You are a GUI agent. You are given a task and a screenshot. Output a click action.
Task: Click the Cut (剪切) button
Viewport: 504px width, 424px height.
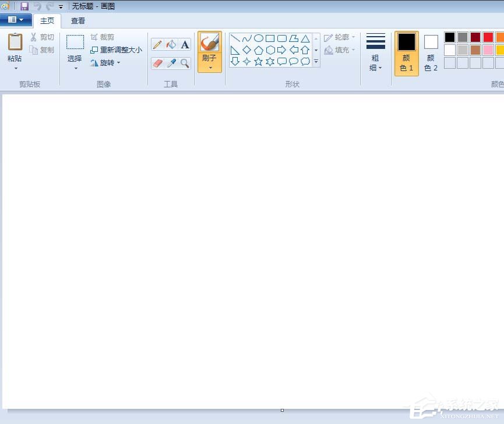click(42, 37)
